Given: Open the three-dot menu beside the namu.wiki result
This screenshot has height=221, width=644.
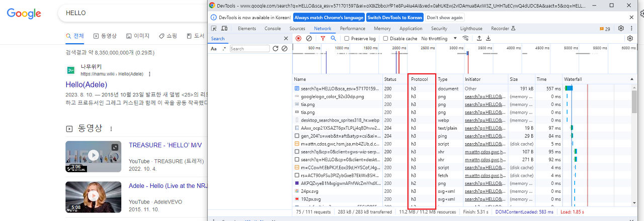Looking at the screenshot, I should click(x=149, y=74).
